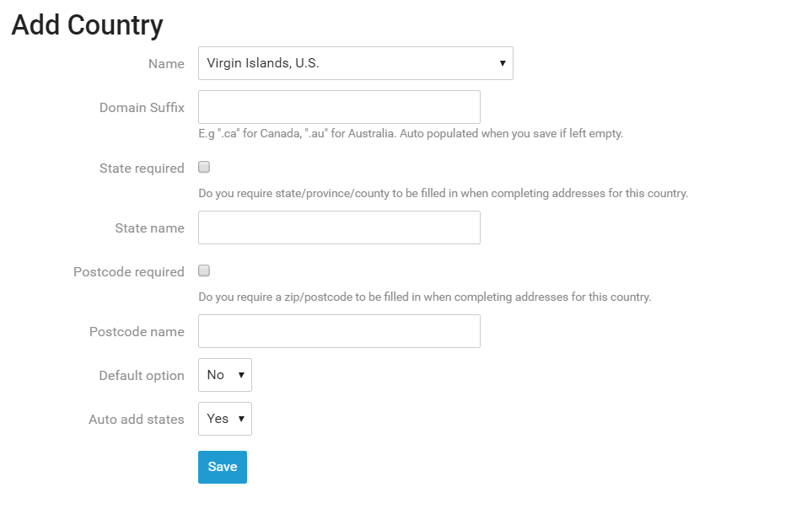812x530 pixels.
Task: Click the Domain Suffix label
Action: [142, 108]
